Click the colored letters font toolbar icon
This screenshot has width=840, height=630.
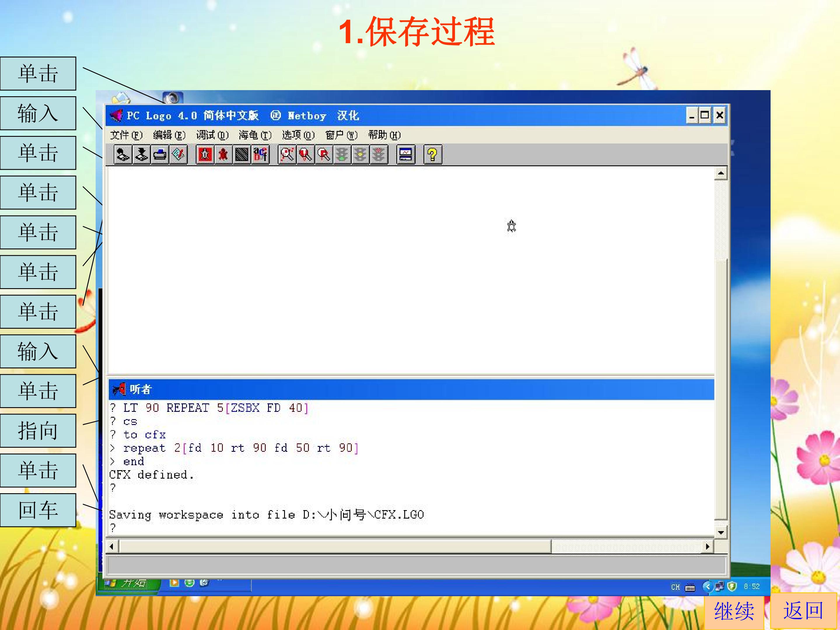click(260, 155)
